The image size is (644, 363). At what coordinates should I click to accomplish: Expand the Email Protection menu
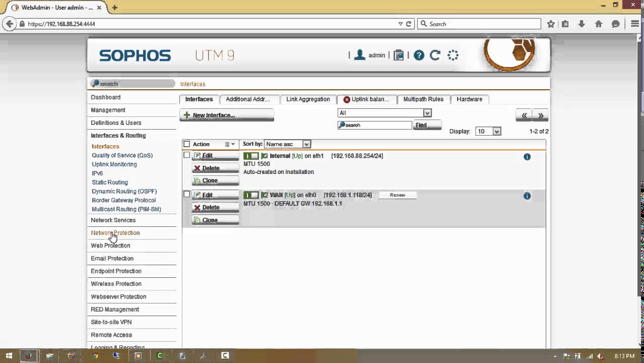point(112,259)
